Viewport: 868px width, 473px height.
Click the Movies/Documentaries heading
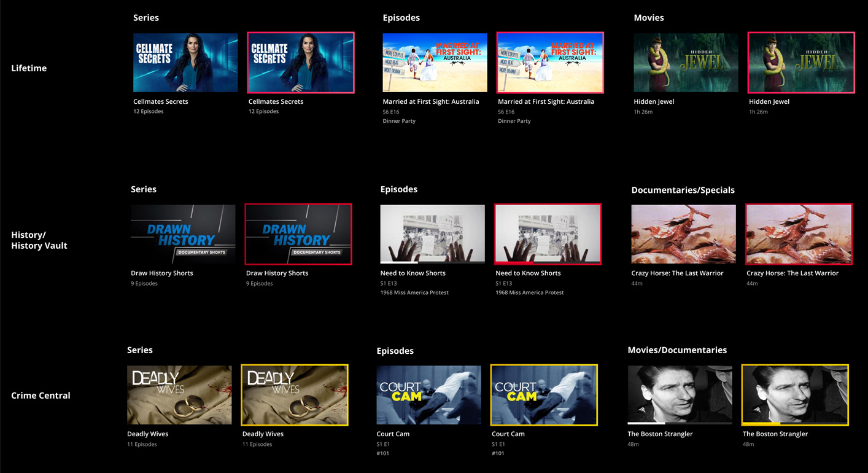click(677, 350)
